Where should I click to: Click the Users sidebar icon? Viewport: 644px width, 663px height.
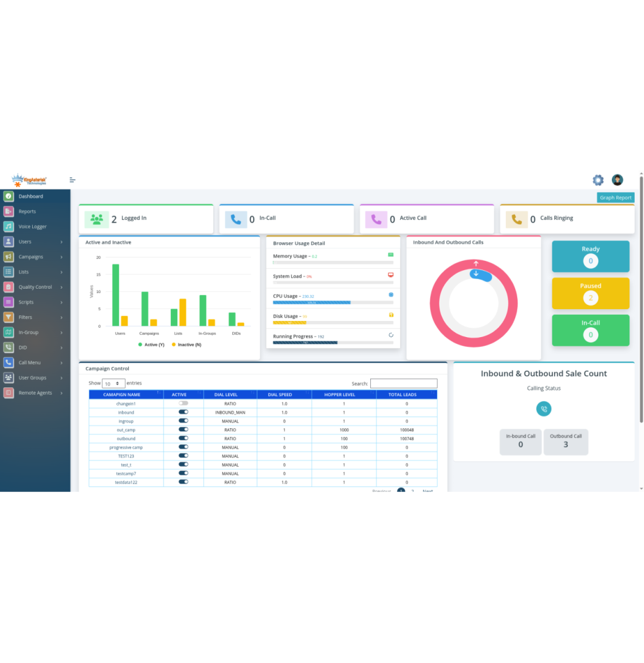point(9,242)
